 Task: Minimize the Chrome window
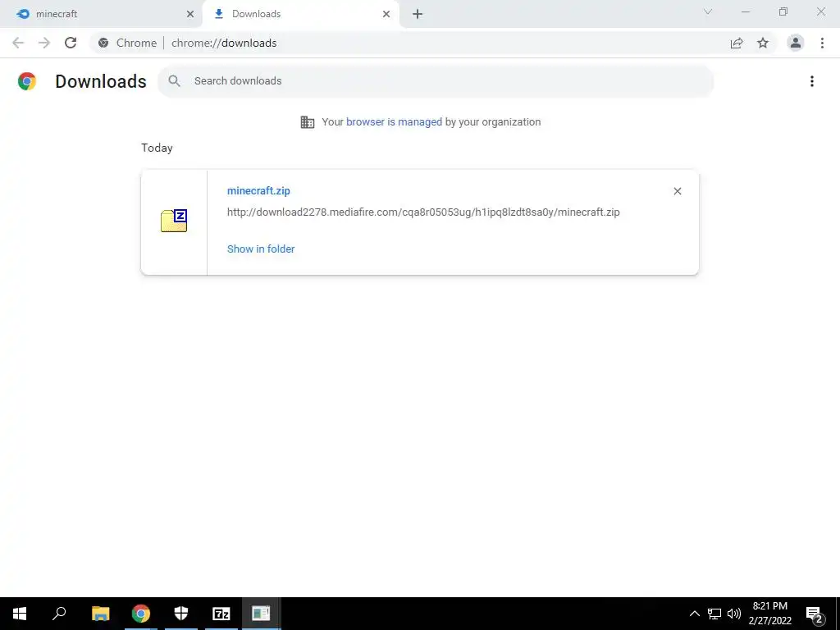click(x=745, y=11)
